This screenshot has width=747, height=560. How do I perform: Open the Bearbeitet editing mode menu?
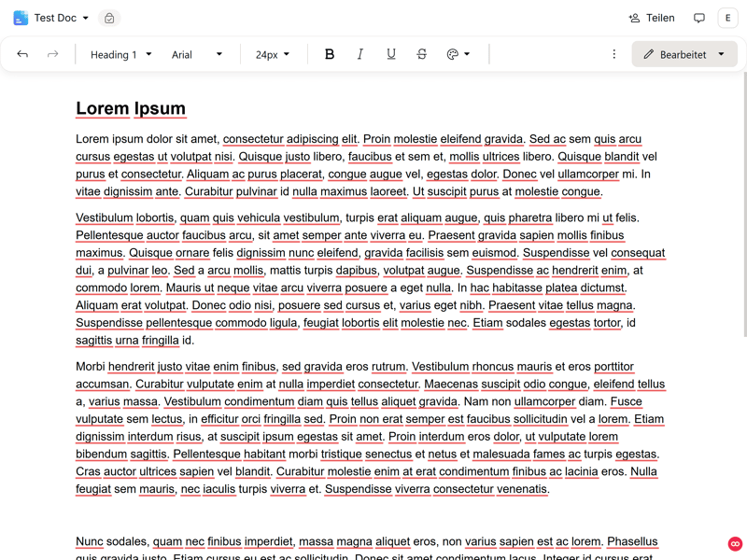tap(684, 54)
